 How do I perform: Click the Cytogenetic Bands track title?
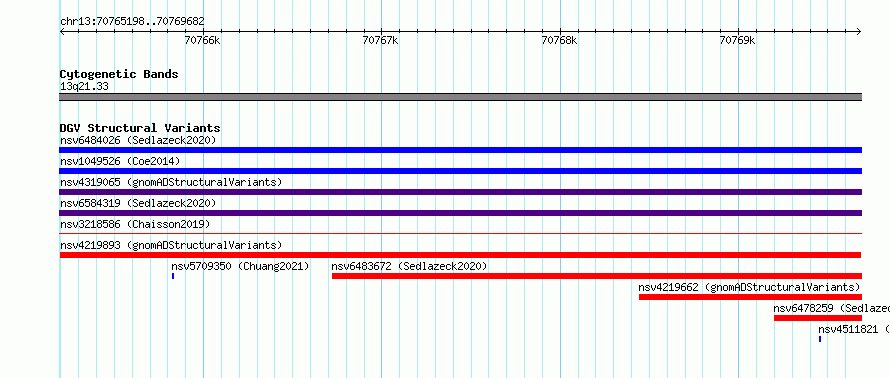click(119, 74)
